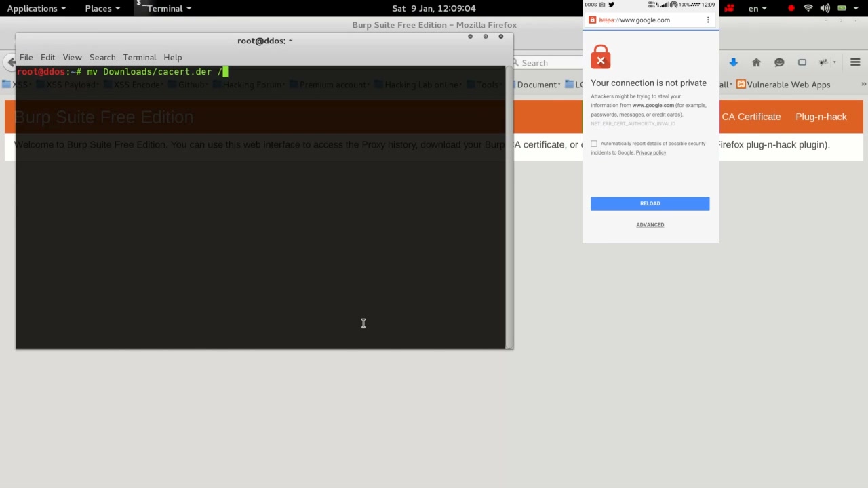Click the www.google.com URL in phone browser

click(635, 20)
